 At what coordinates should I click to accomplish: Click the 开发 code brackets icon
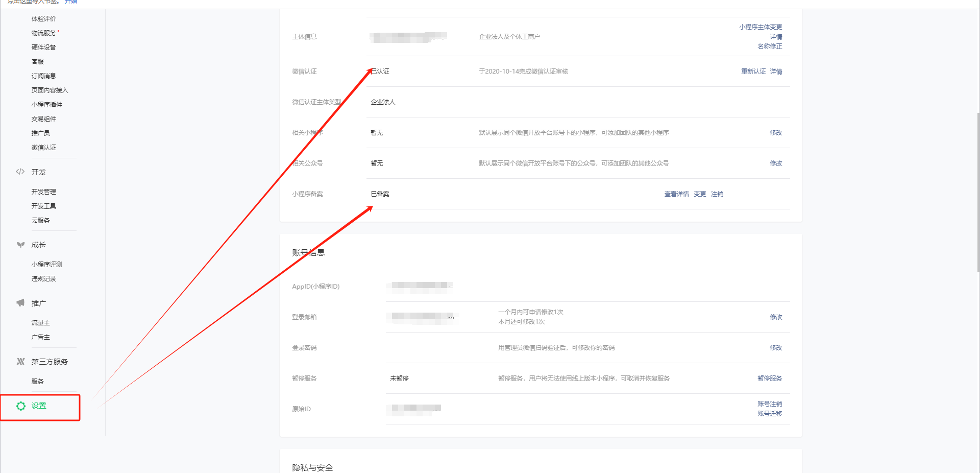20,172
